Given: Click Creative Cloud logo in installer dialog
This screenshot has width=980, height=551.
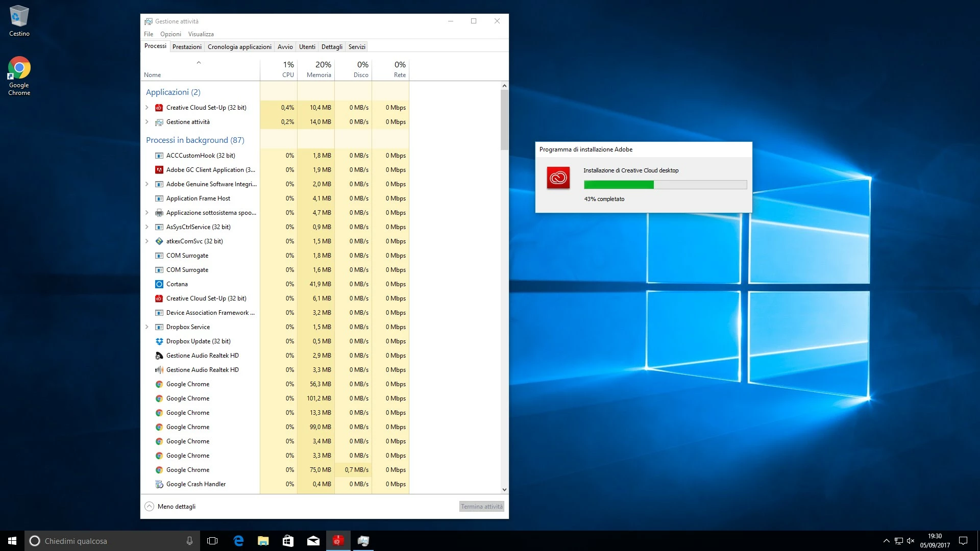Looking at the screenshot, I should coord(558,178).
